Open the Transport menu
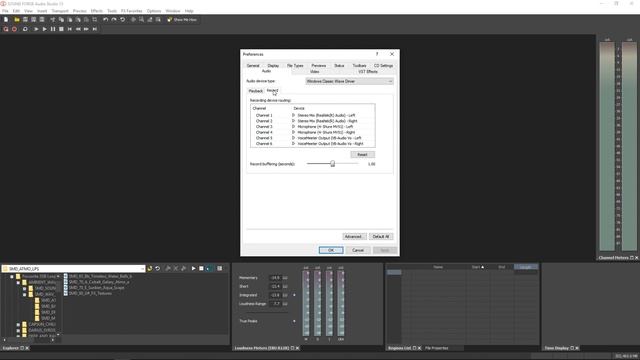Viewport: 640px width, 360px height. (x=60, y=11)
